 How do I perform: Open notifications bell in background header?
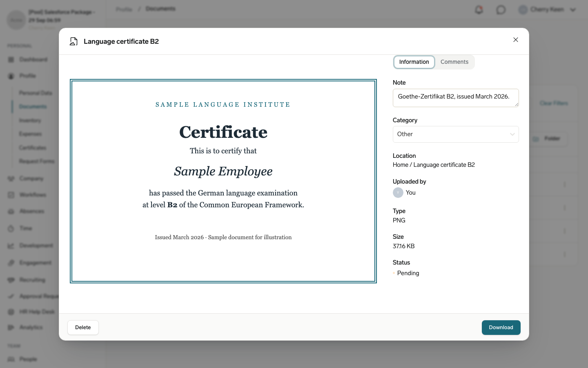(x=479, y=10)
